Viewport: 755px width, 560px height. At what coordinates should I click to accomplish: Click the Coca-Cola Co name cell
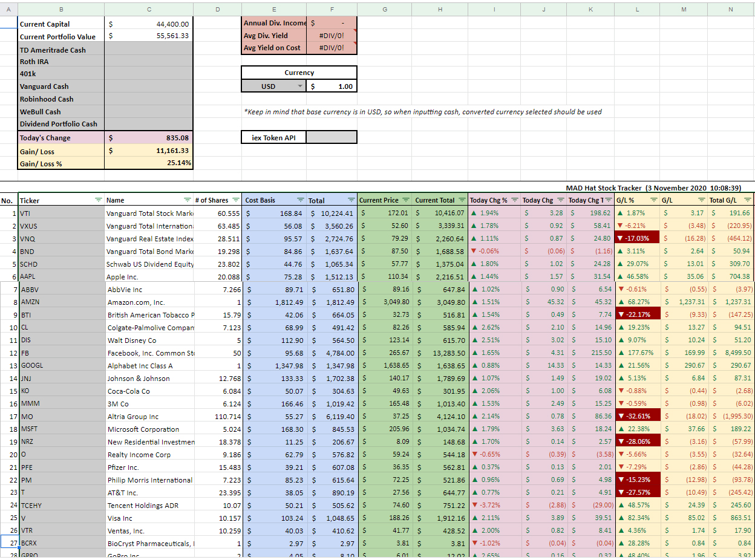click(x=149, y=391)
